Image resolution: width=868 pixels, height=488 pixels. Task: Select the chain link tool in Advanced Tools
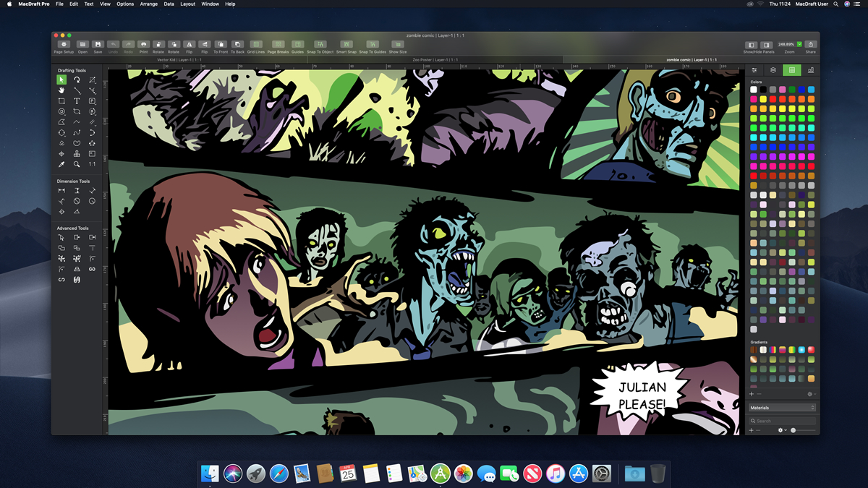tap(92, 269)
